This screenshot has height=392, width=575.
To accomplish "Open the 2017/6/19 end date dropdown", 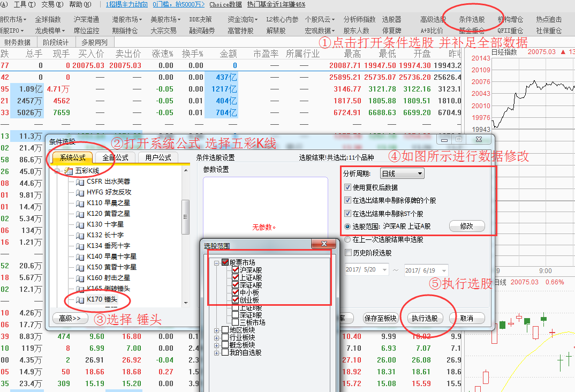I will pyautogui.click(x=444, y=271).
